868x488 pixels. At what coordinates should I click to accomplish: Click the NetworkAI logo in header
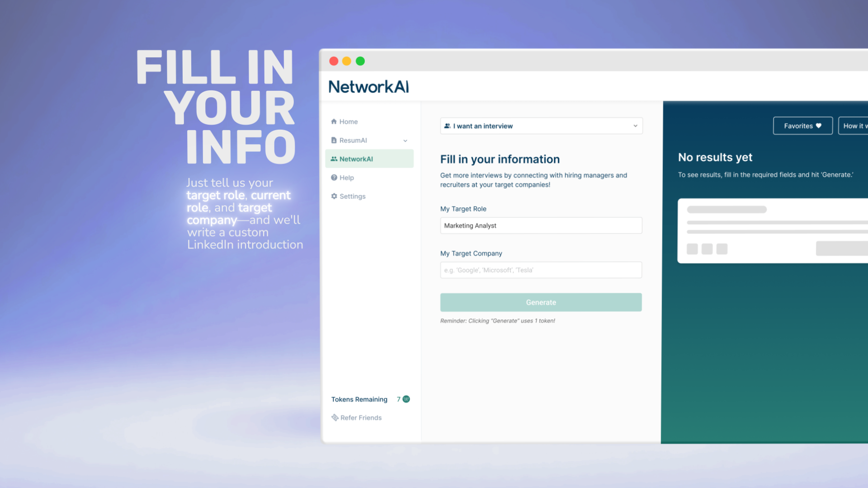368,86
